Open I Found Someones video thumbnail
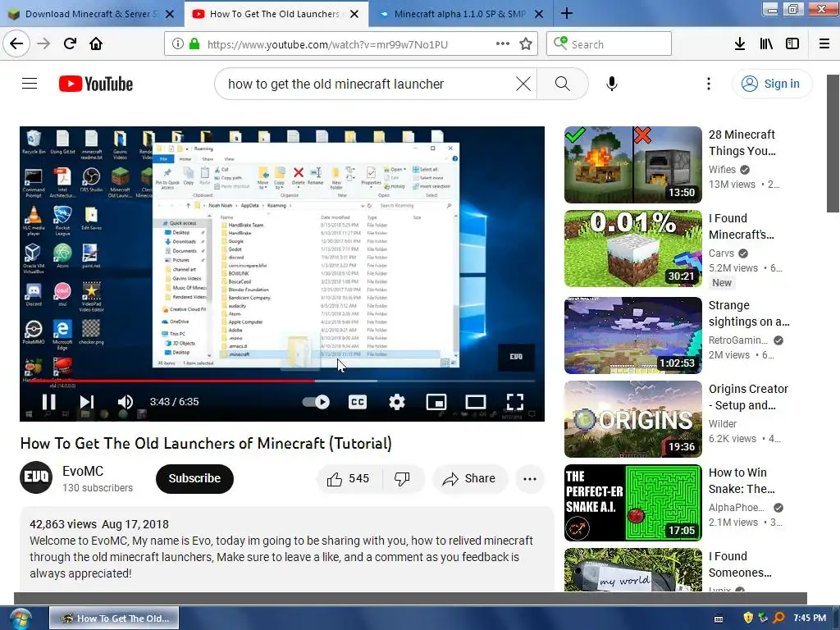840x630 pixels. point(632,569)
